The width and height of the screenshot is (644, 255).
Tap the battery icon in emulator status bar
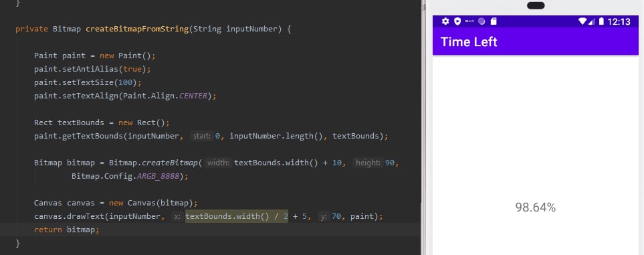pyautogui.click(x=601, y=21)
